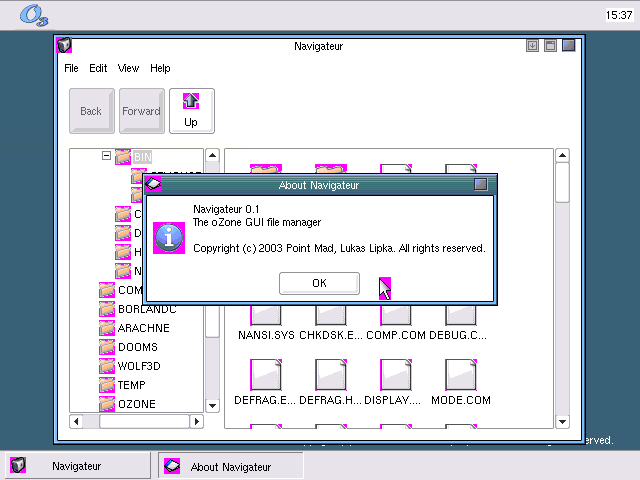Screen dimensions: 640x480
Task: Click the About Navigateur dialog title icon
Action: tap(153, 184)
